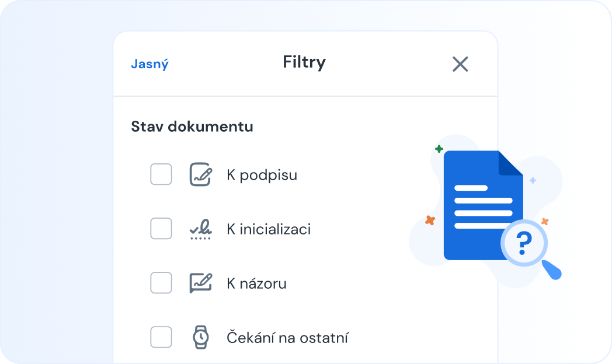Screen dimensions: 612x364
Task: Select the K podpisu filter label
Action: tap(263, 174)
